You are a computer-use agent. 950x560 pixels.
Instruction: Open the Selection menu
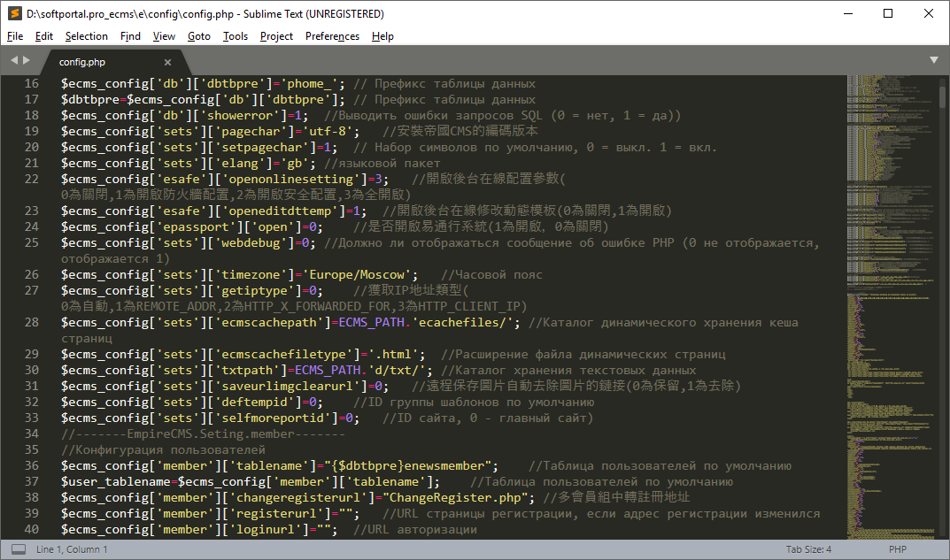(87, 36)
